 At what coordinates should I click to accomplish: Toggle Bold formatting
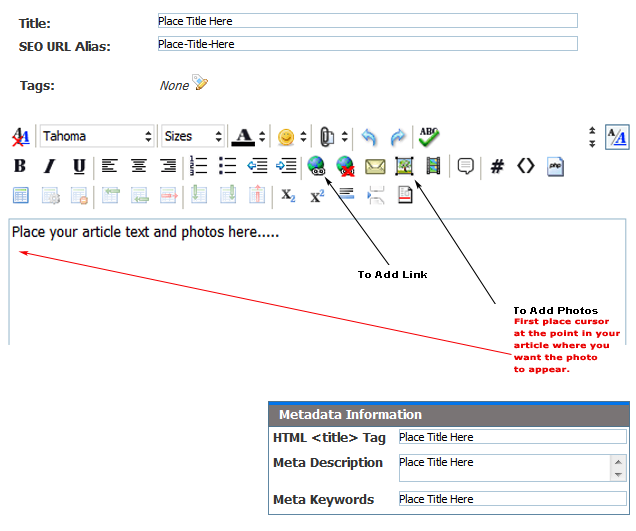coord(20,166)
